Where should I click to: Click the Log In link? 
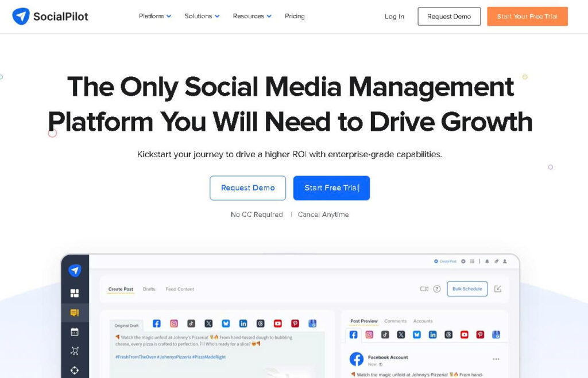coord(394,17)
